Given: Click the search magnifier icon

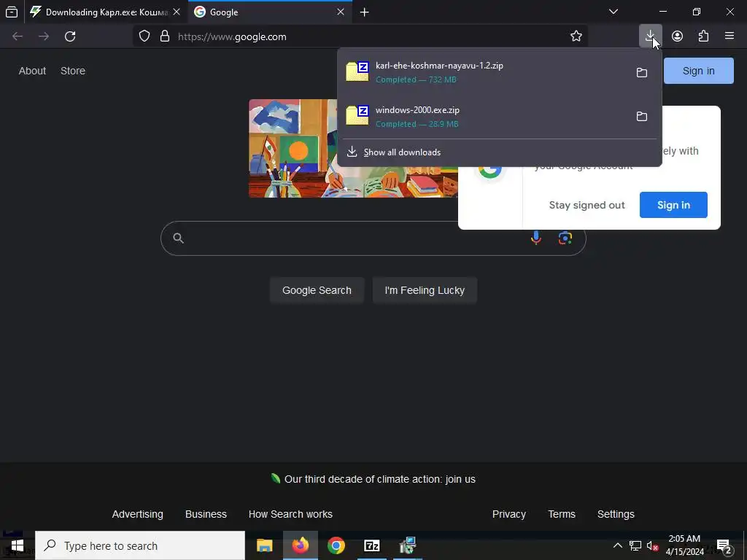Looking at the screenshot, I should click(178, 238).
